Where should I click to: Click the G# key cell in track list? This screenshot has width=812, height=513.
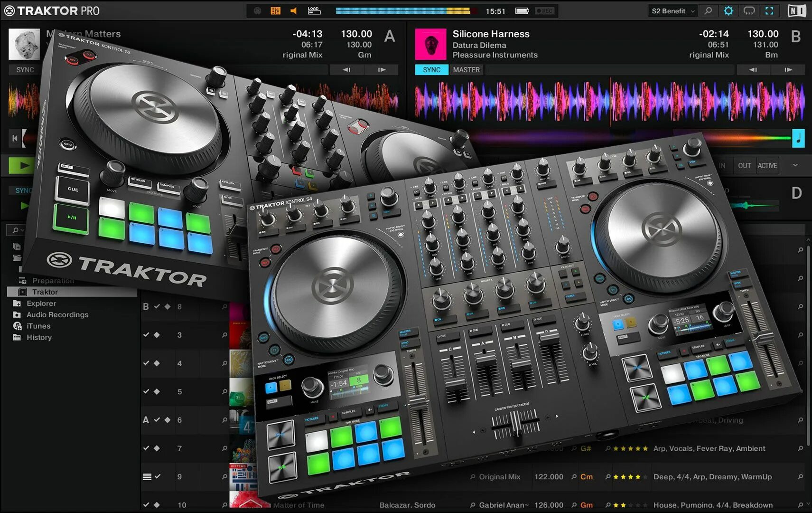pos(586,448)
